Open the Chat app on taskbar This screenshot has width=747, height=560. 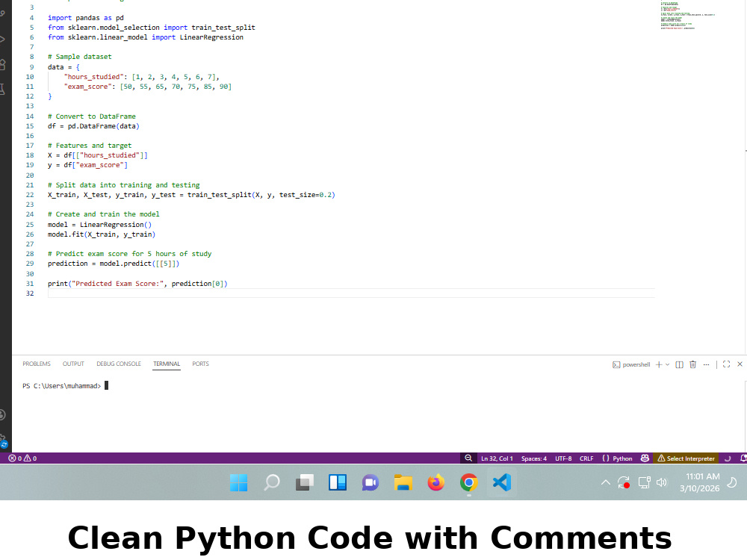(x=371, y=482)
